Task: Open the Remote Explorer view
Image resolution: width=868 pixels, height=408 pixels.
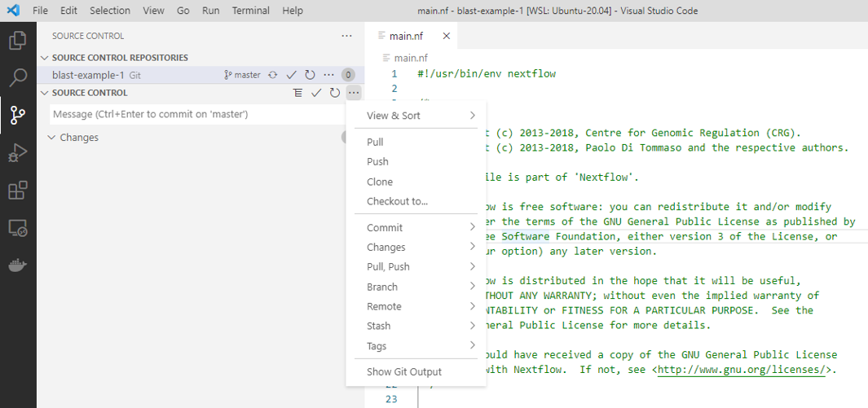Action: point(17,229)
